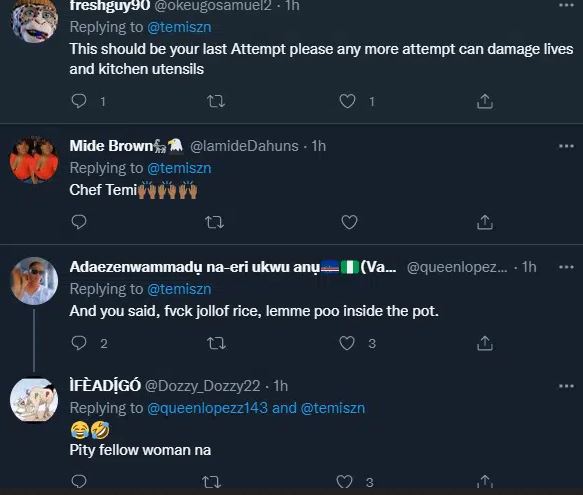The height and width of the screenshot is (495, 583).
Task: Reply to the jollof rice tweet
Action: (79, 343)
